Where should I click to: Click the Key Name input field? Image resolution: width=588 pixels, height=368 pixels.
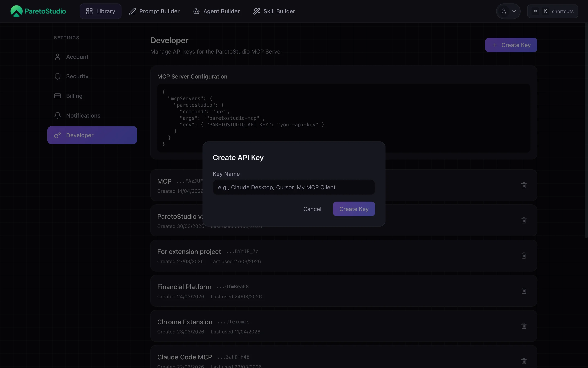point(294,187)
